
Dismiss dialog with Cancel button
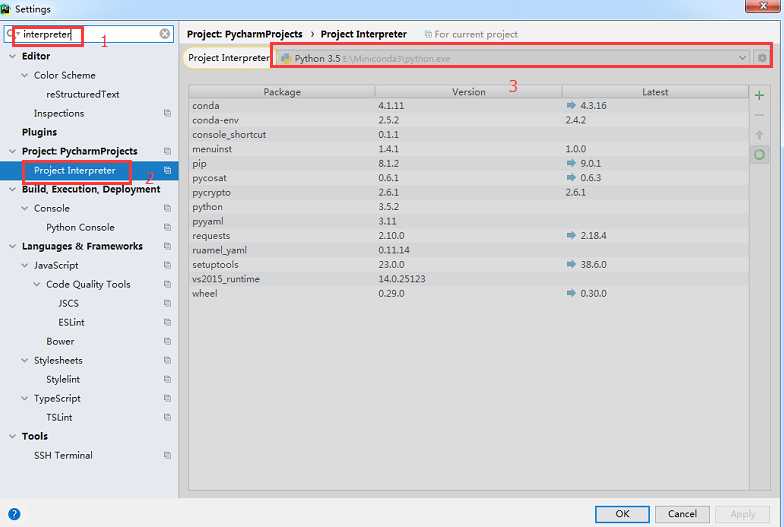pyautogui.click(x=682, y=514)
